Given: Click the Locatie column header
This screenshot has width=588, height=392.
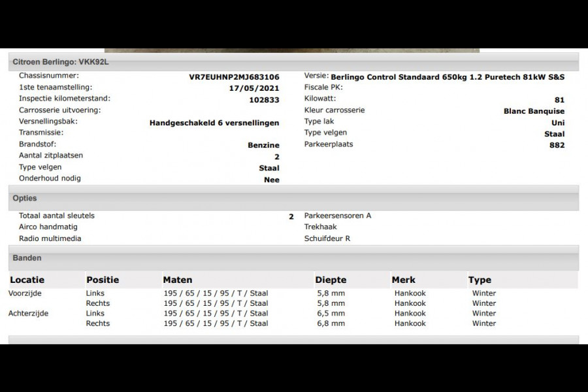Looking at the screenshot, I should [27, 280].
